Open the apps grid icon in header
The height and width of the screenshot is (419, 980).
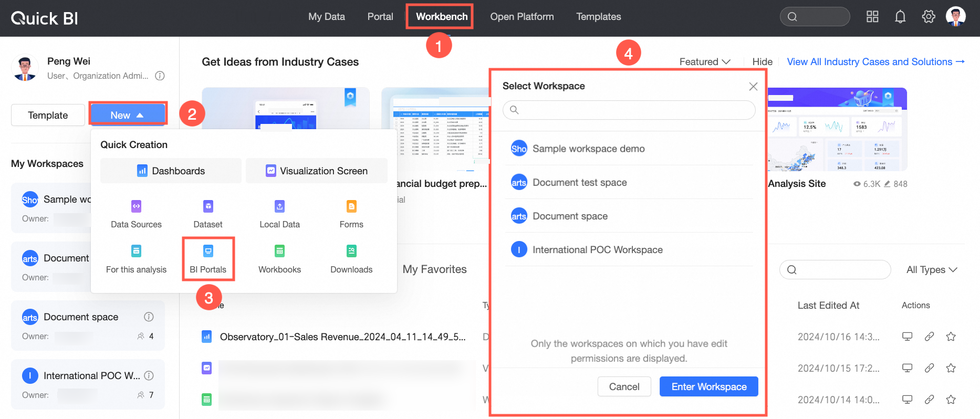coord(872,17)
